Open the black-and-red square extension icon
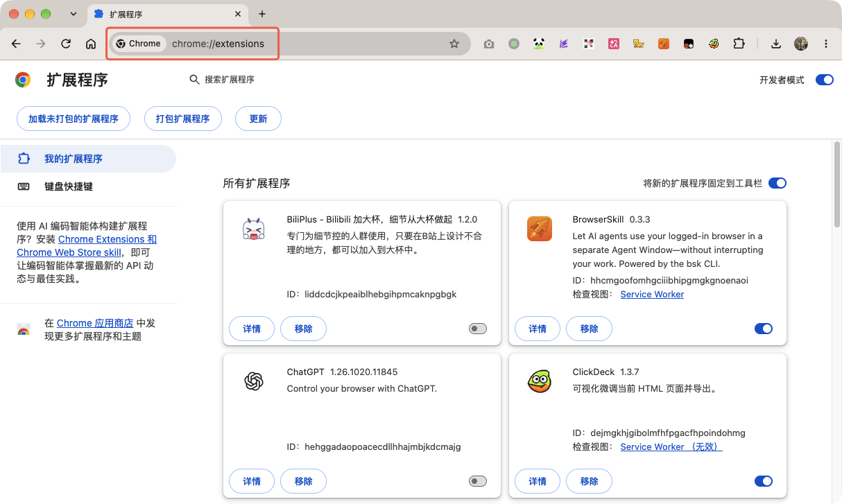Screen dimensions: 842x504 pos(689,44)
